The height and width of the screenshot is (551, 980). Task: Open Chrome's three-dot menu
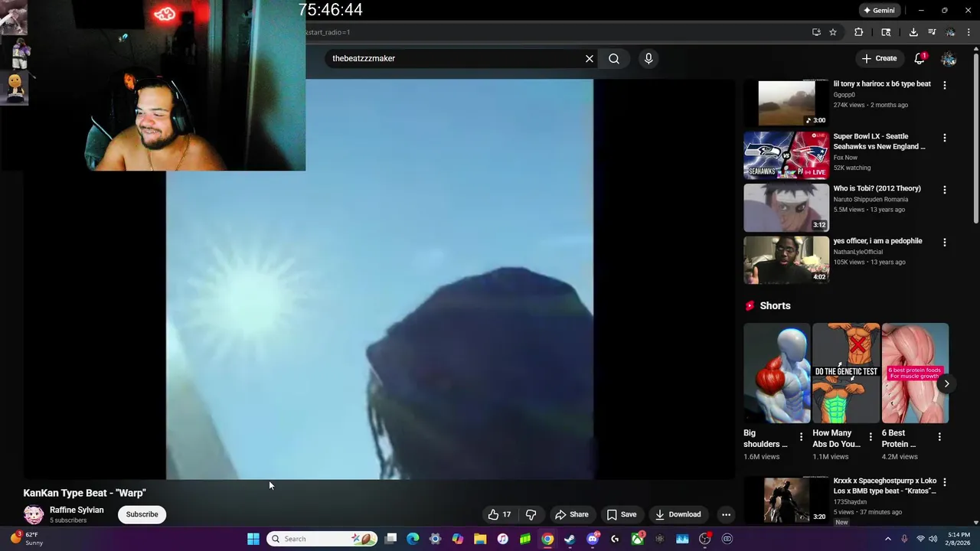coord(969,32)
